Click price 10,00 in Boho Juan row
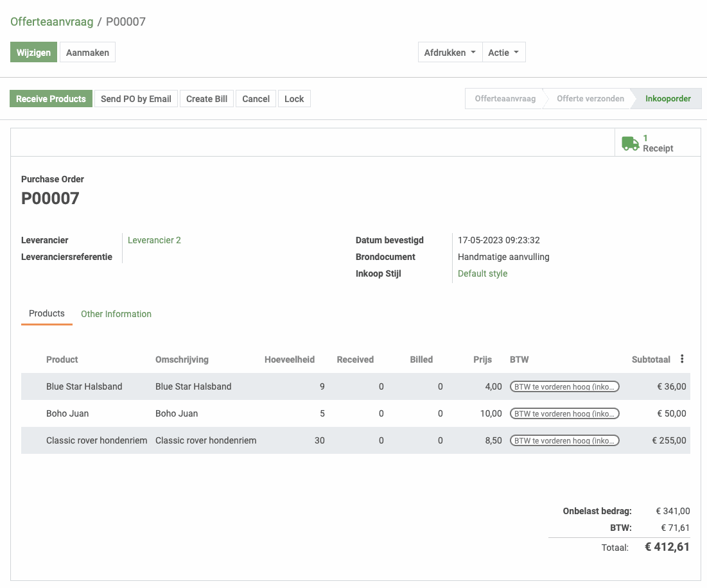Screen dimensions: 707x588 491,413
